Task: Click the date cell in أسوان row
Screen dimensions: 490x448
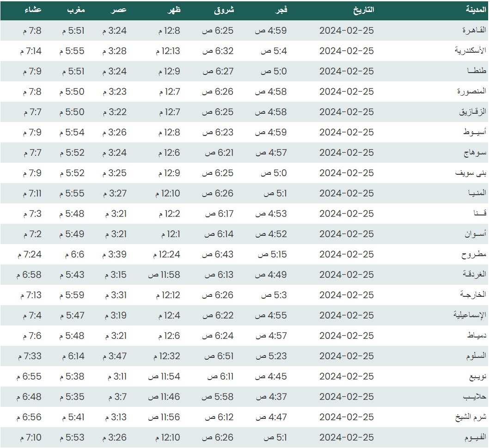Action: [346, 234]
